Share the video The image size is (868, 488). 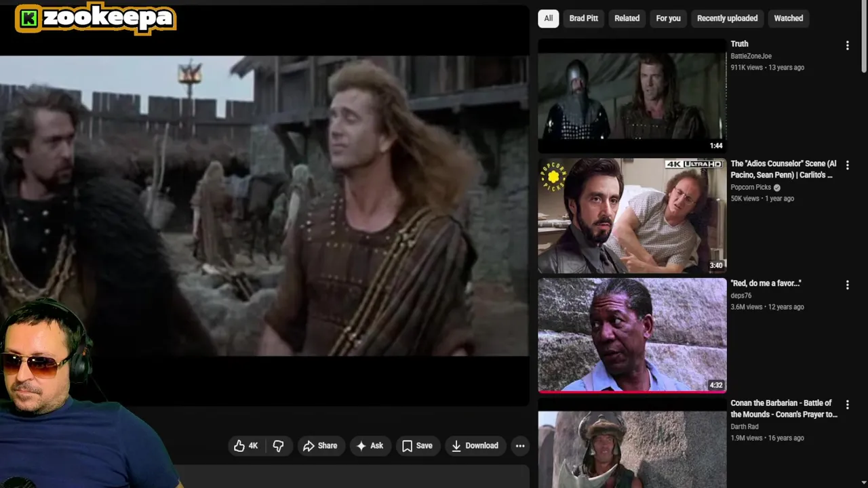click(320, 445)
